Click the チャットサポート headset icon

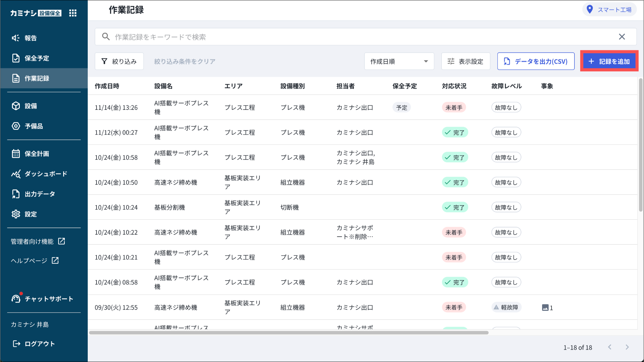click(x=16, y=298)
